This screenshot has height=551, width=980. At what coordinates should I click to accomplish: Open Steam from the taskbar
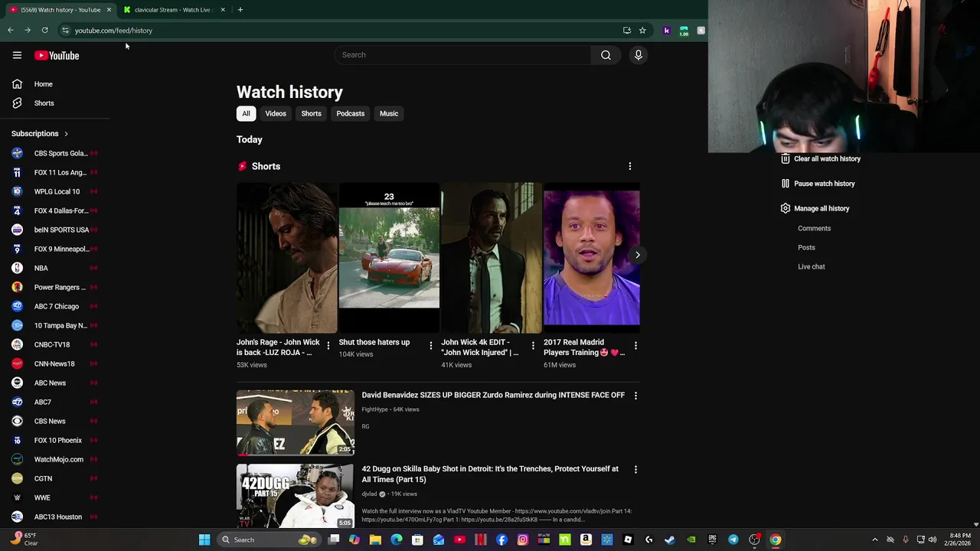click(x=669, y=540)
